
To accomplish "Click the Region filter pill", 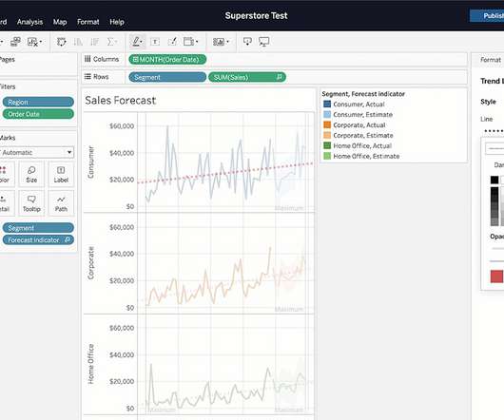I will tap(38, 102).
